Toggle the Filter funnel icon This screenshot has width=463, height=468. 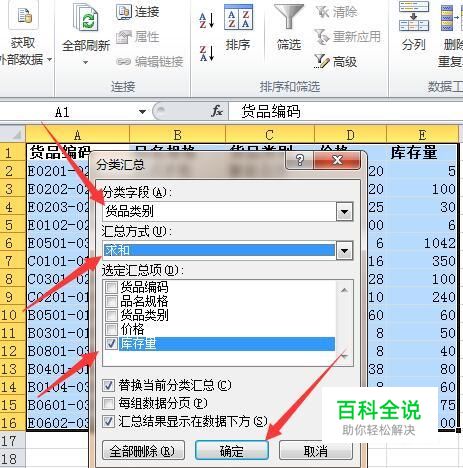pyautogui.click(x=289, y=17)
